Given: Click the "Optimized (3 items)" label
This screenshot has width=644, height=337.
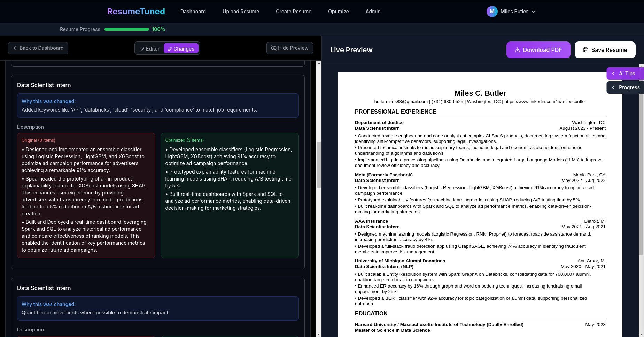Looking at the screenshot, I should click(x=185, y=140).
